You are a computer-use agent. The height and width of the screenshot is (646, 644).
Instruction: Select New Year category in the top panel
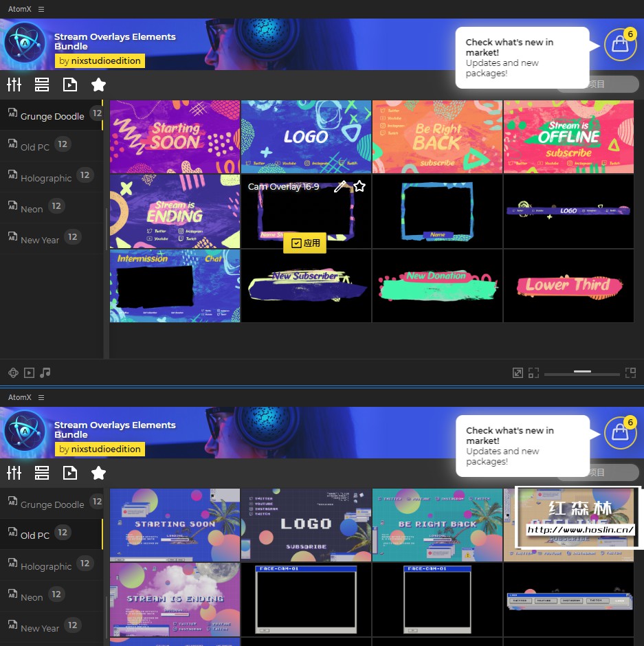[52, 238]
